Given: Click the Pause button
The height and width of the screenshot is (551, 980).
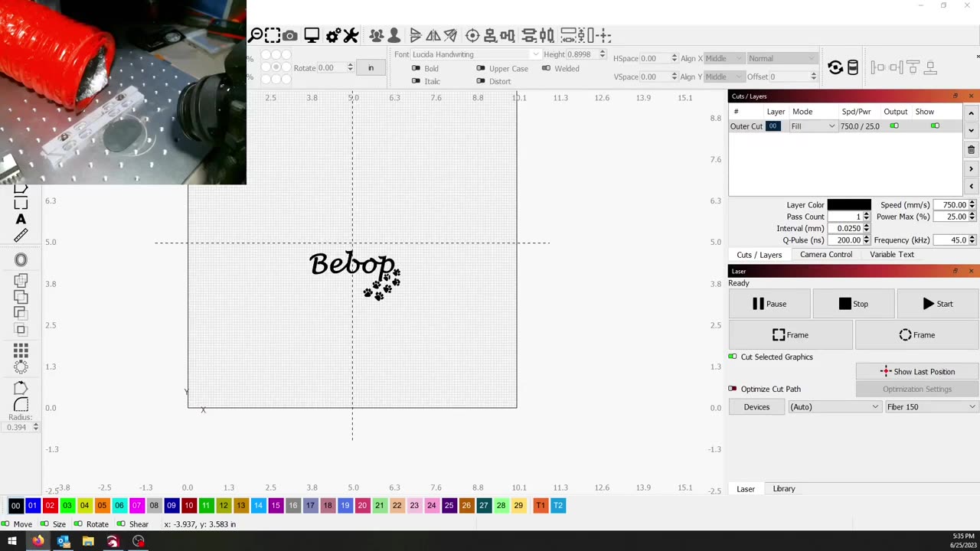Looking at the screenshot, I should [769, 304].
